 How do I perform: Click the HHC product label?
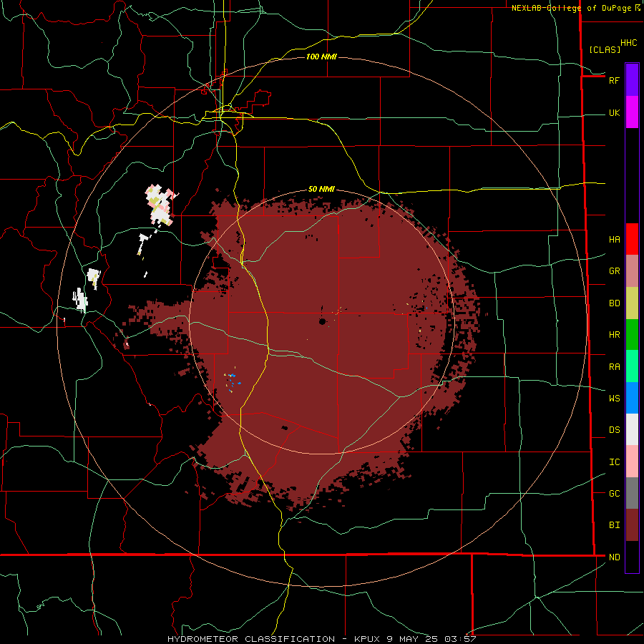[x=629, y=43]
